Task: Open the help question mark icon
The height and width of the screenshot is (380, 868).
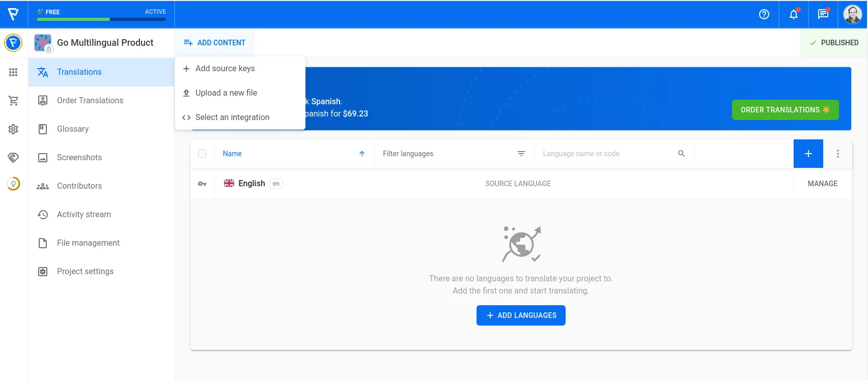Action: click(x=764, y=14)
